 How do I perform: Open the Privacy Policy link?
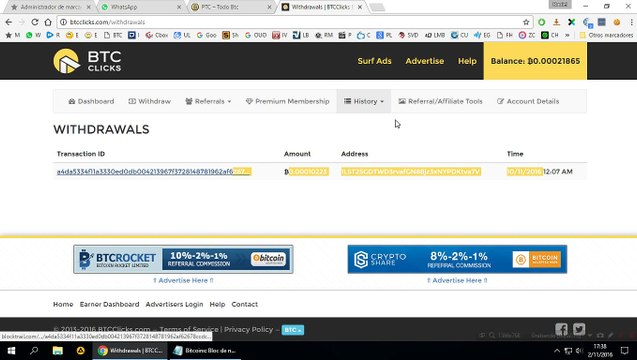249,330
